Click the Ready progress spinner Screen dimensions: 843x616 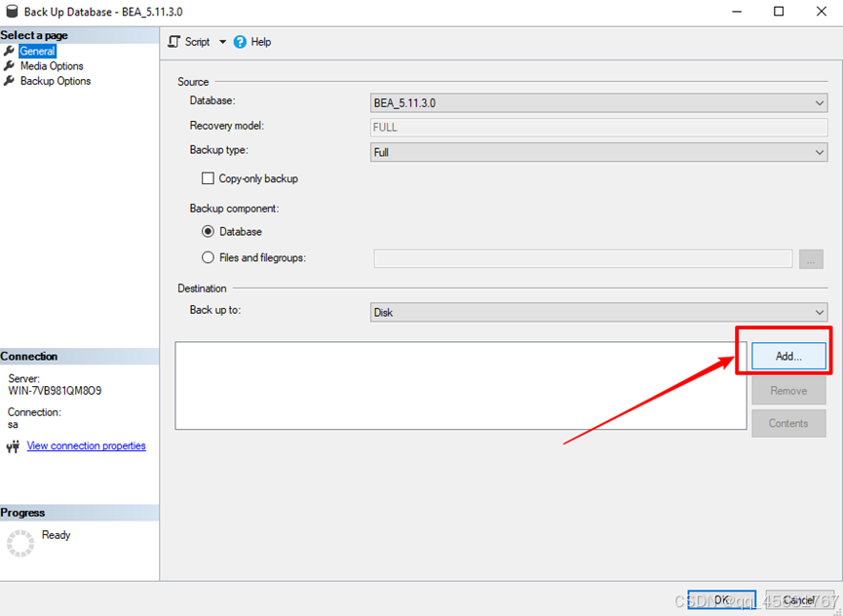pos(20,543)
